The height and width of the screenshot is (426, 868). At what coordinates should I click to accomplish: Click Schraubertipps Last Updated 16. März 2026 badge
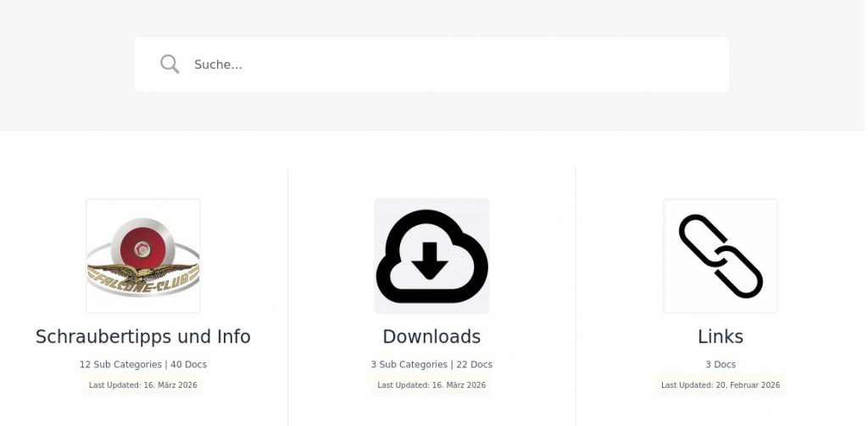143,385
